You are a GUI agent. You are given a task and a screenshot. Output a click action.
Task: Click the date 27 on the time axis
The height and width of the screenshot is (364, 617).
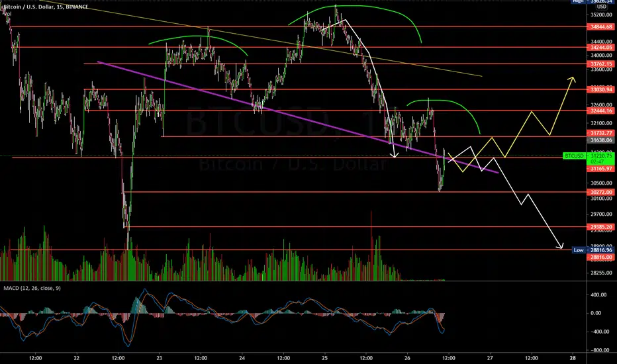pos(489,358)
